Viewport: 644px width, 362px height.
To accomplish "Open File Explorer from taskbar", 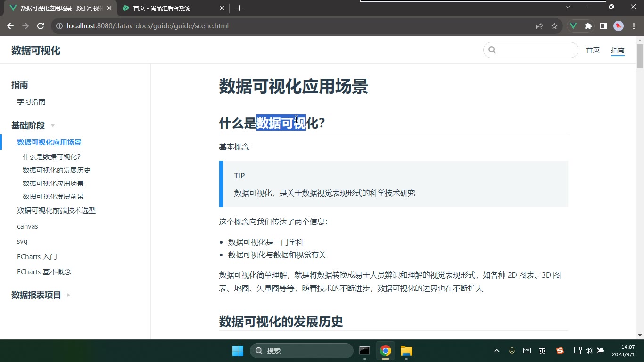I will [x=406, y=351].
